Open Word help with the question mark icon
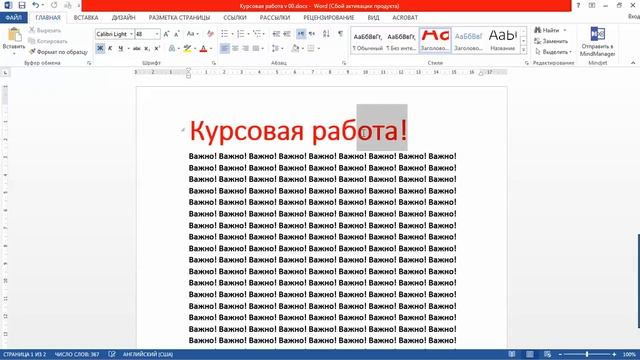Screen dimensions: 640x360 [x=578, y=5]
